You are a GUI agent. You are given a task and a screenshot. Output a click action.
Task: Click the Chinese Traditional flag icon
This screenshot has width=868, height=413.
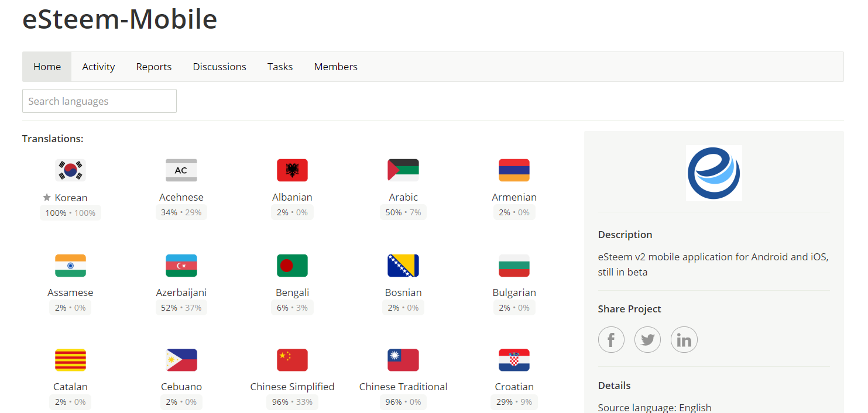[403, 360]
